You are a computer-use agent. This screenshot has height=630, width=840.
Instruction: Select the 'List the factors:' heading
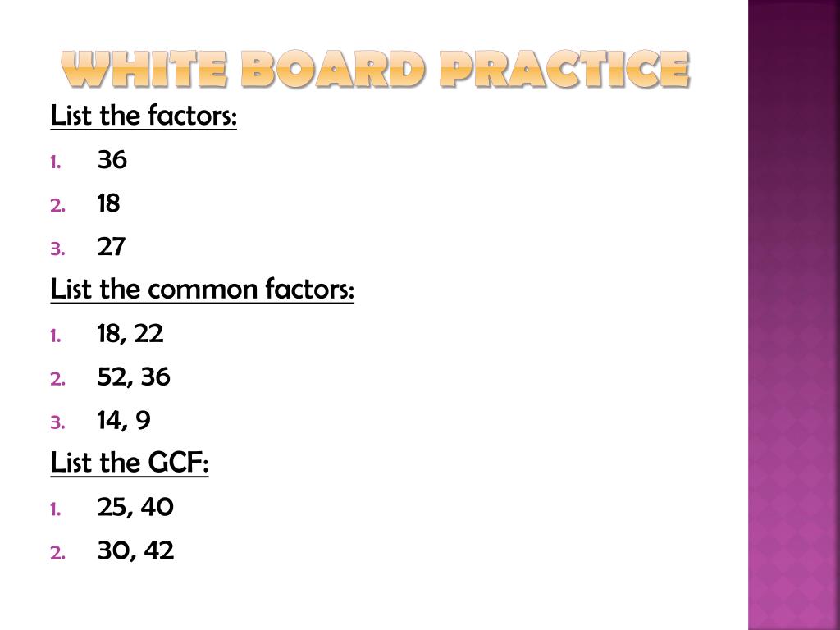(x=144, y=115)
